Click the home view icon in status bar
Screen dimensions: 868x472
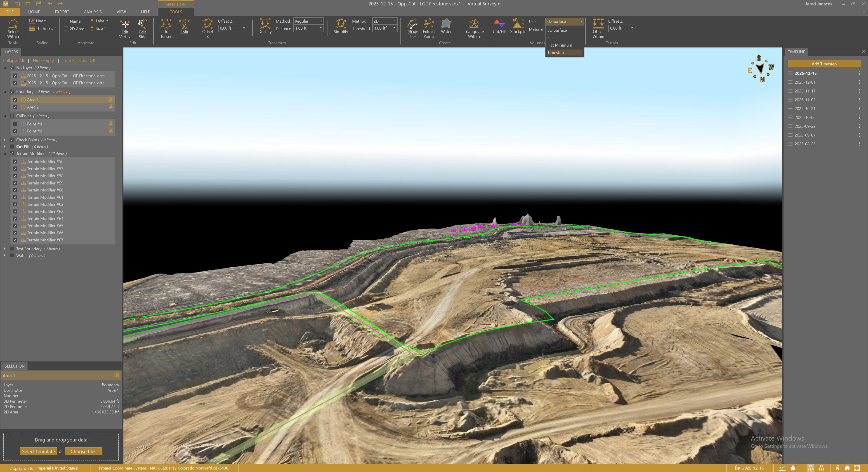pos(847,468)
